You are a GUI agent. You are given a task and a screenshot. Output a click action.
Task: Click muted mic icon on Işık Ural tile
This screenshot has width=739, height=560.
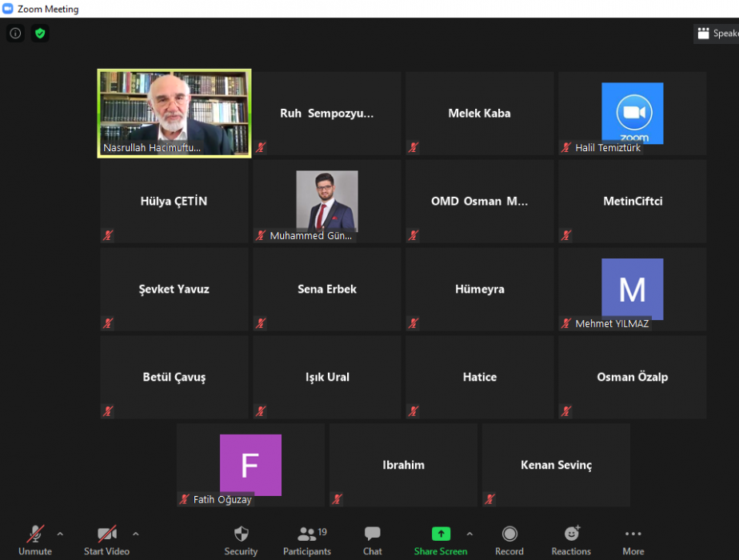pos(261,411)
